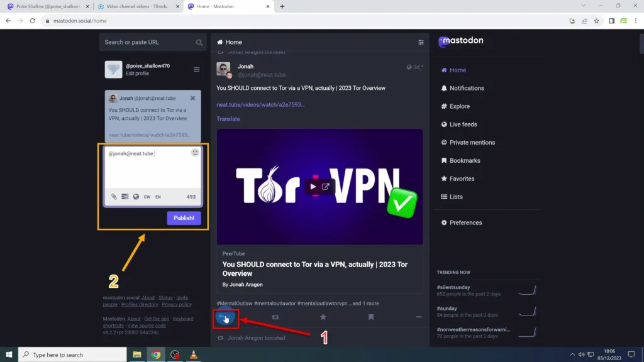Click into the reply text area

click(x=152, y=168)
